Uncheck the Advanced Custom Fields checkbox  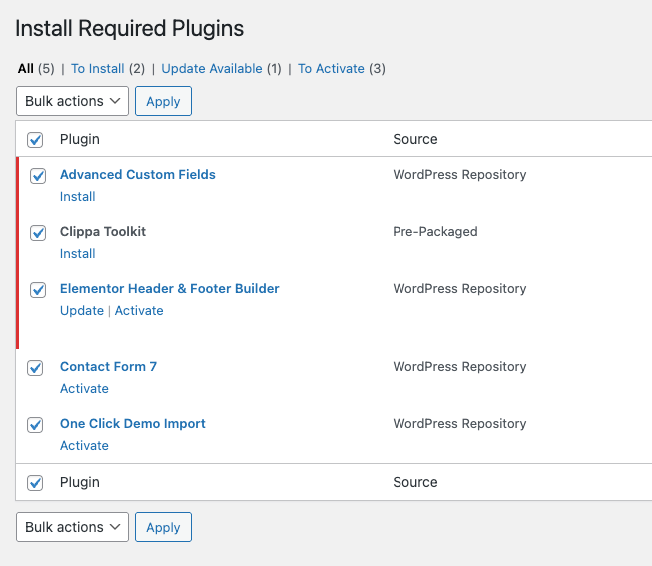[x=38, y=175]
